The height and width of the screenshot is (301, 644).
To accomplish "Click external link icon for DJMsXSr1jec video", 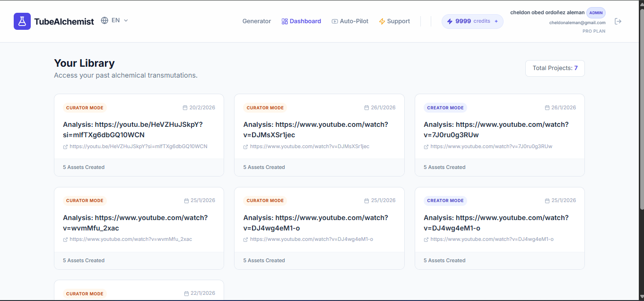I will pyautogui.click(x=245, y=147).
